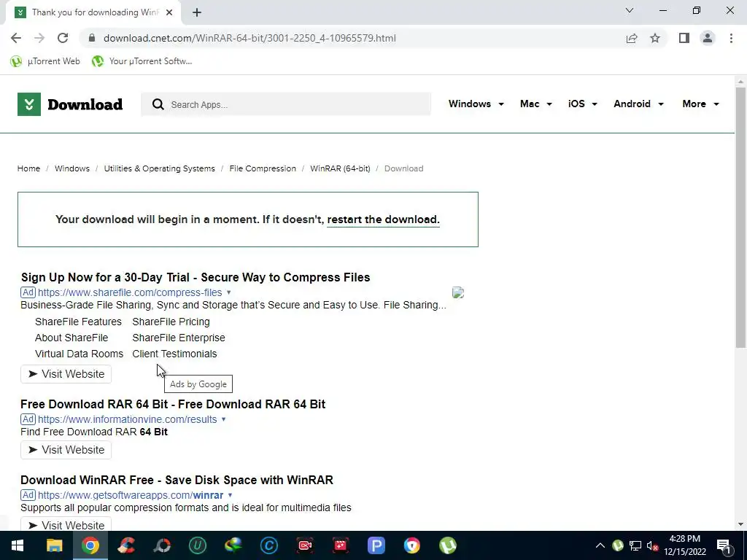The image size is (747, 560).
Task: Click the address bar URL
Action: pyautogui.click(x=249, y=38)
